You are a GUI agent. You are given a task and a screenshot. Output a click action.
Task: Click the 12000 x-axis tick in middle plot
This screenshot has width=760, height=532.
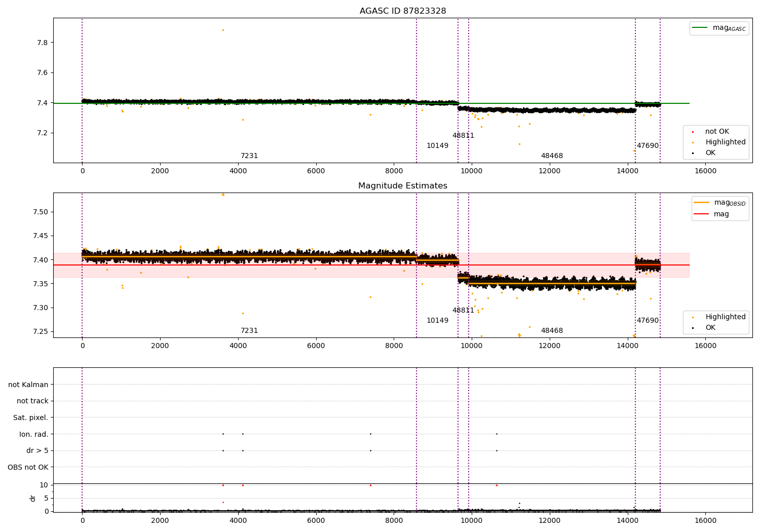[x=550, y=346]
